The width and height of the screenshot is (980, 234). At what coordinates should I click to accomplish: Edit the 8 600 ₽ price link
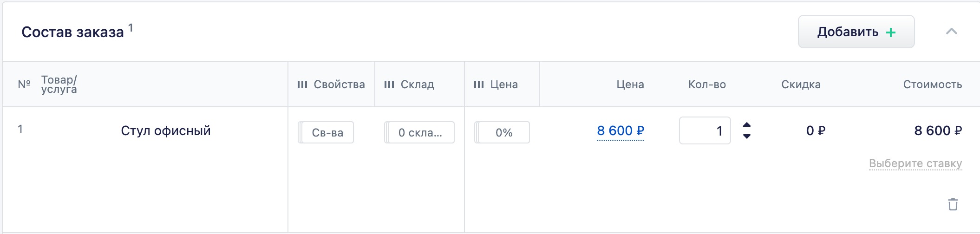[621, 131]
